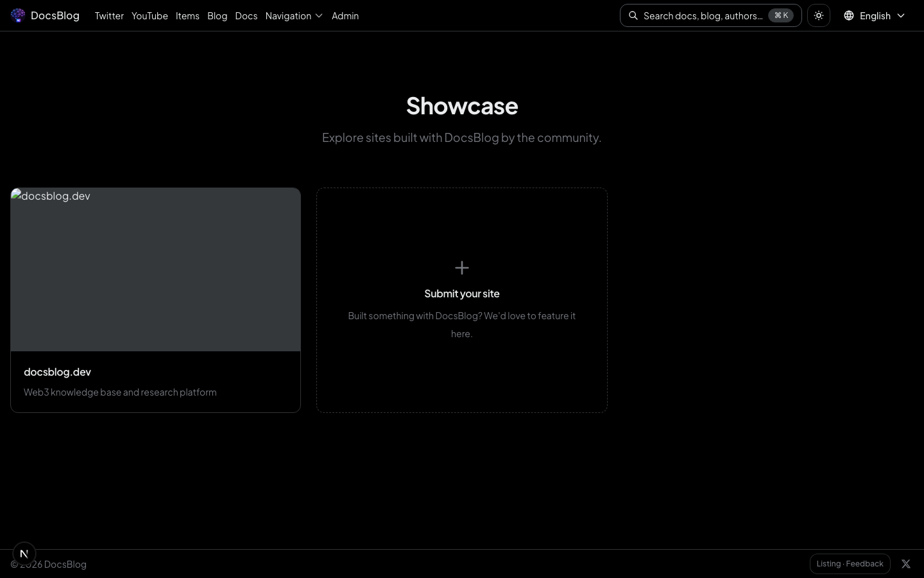
Task: Open the Next.js dev tools badge
Action: (x=24, y=554)
